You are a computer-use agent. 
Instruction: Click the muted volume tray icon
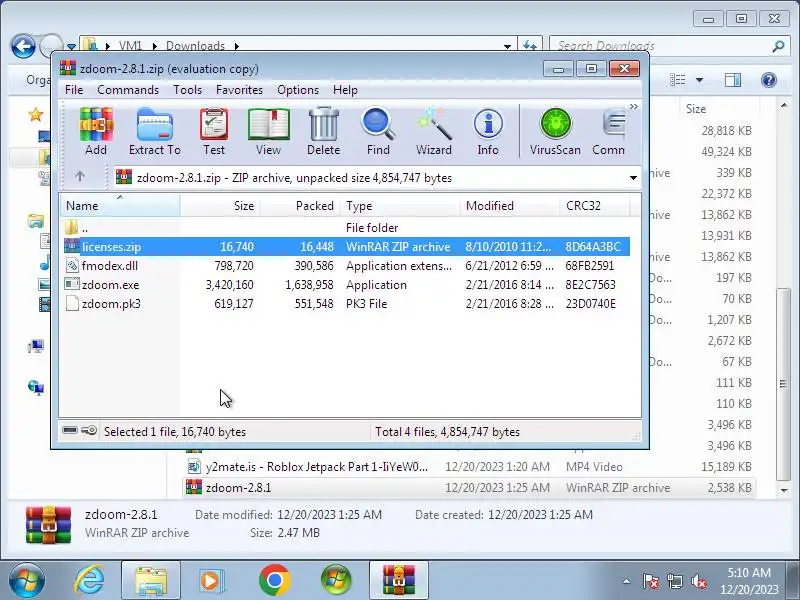pos(698,581)
